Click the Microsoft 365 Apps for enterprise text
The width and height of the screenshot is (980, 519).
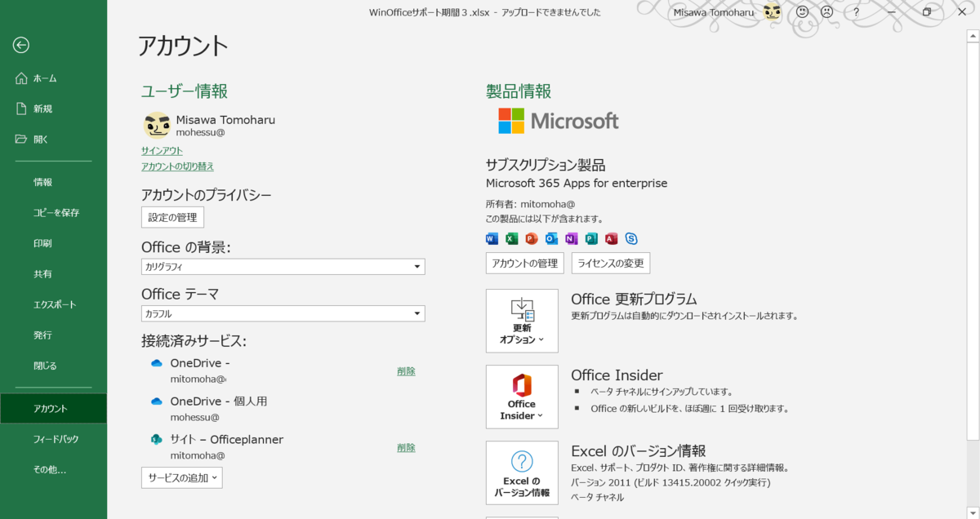click(577, 183)
